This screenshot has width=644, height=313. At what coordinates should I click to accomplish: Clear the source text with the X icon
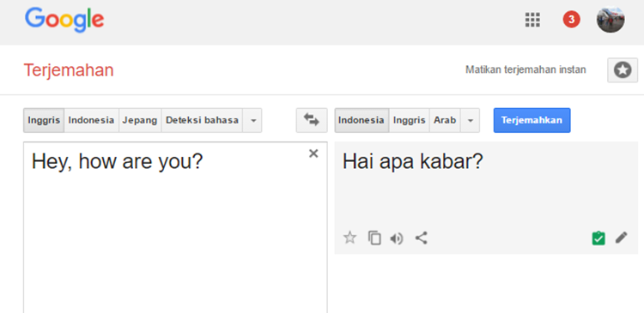[x=313, y=153]
